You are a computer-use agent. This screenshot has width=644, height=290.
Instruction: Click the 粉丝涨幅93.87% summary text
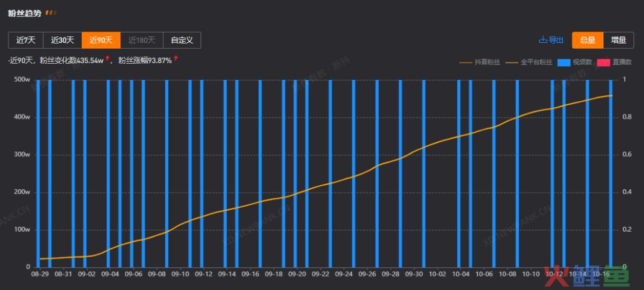tap(145, 61)
